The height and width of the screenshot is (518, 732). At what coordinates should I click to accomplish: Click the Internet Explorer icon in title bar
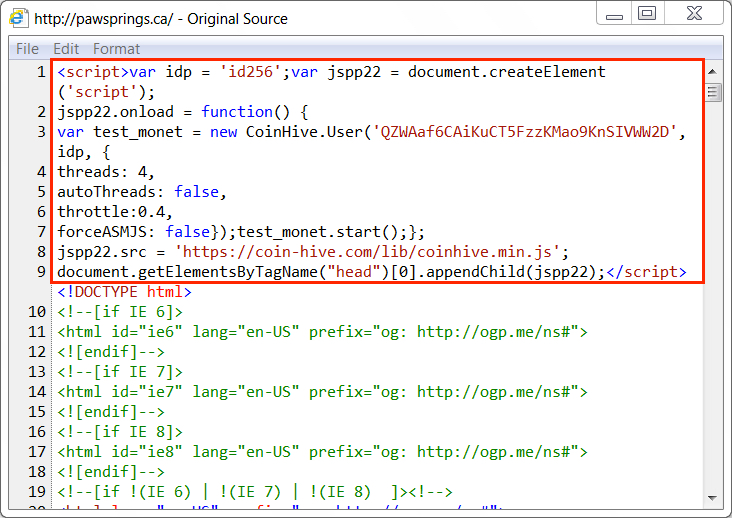[x=18, y=18]
